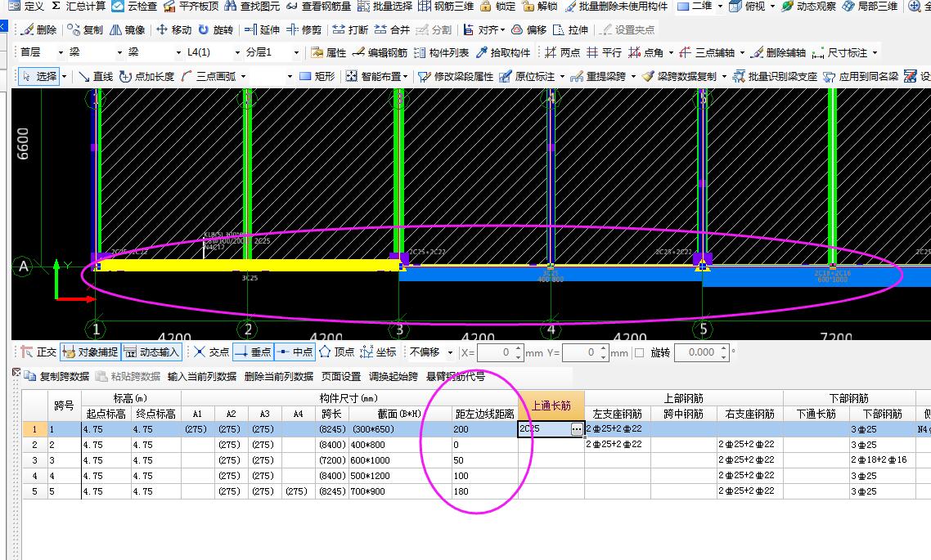Expand 三点画弧 arc dropdown arrow
This screenshot has width=931, height=560.
[244, 77]
